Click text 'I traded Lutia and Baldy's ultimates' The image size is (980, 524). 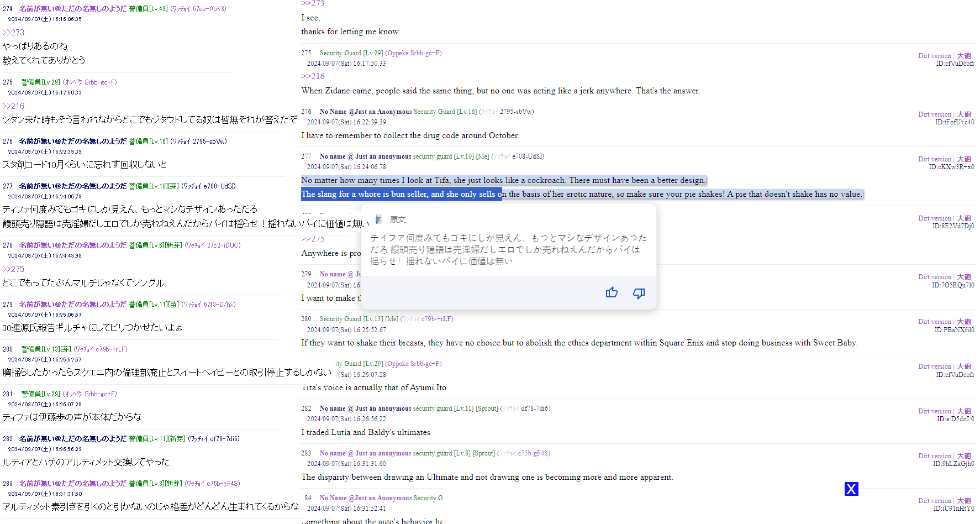[366, 432]
